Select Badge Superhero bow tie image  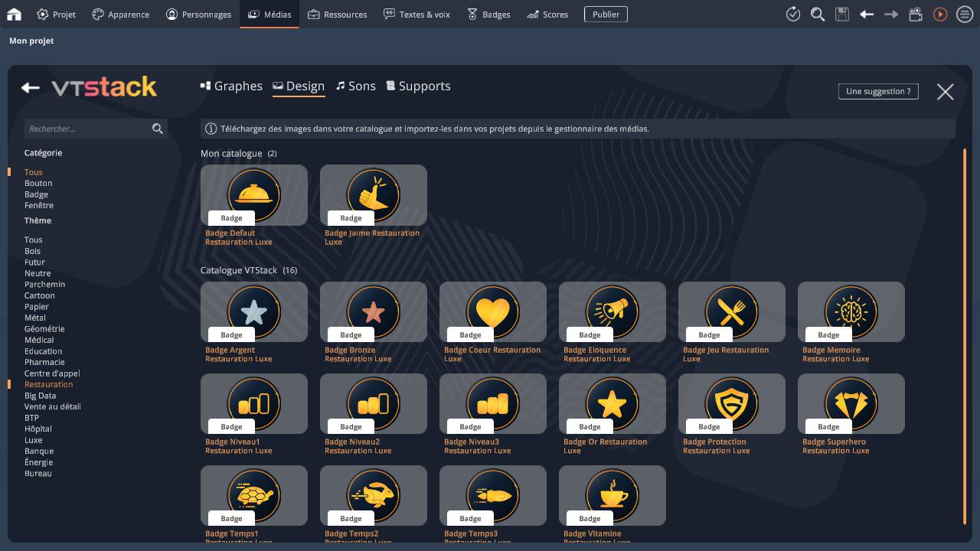851,403
